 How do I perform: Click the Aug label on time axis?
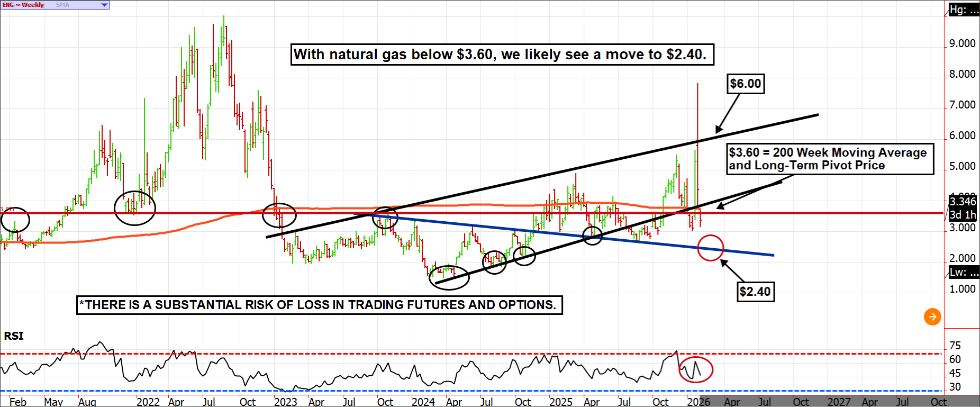click(x=87, y=402)
